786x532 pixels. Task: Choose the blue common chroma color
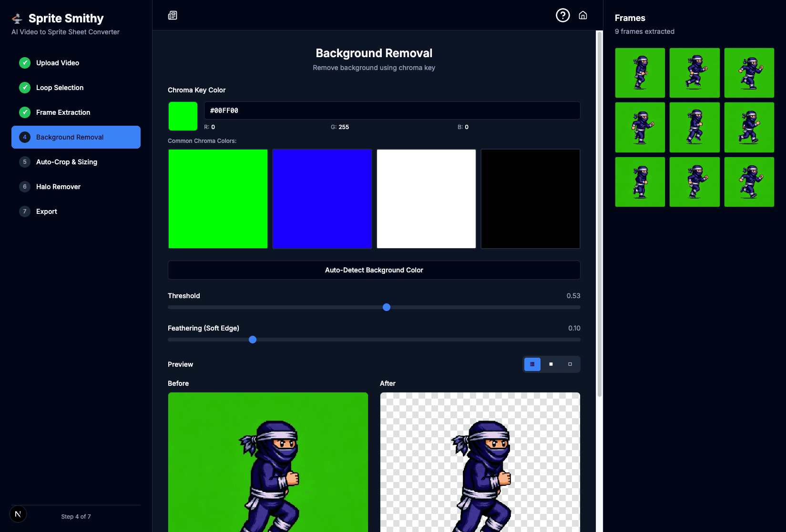pyautogui.click(x=322, y=199)
